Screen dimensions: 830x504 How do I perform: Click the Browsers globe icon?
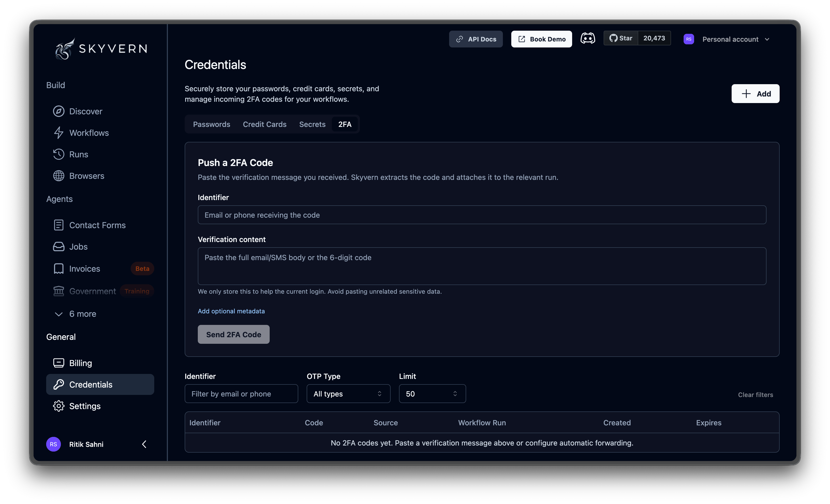tap(58, 176)
